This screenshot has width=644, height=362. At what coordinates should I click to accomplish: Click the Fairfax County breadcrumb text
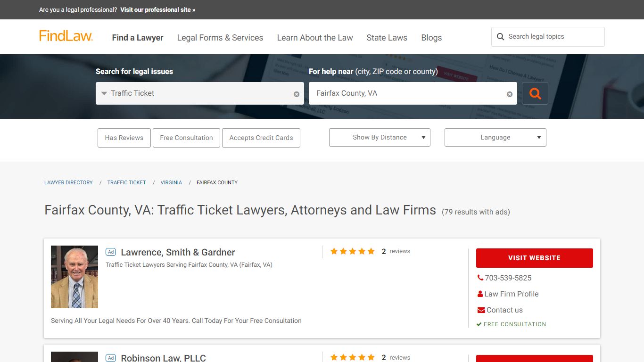pos(217,182)
